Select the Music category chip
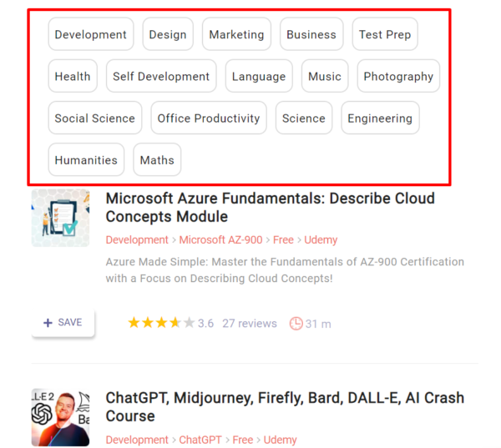This screenshot has width=501, height=448. pos(325,76)
